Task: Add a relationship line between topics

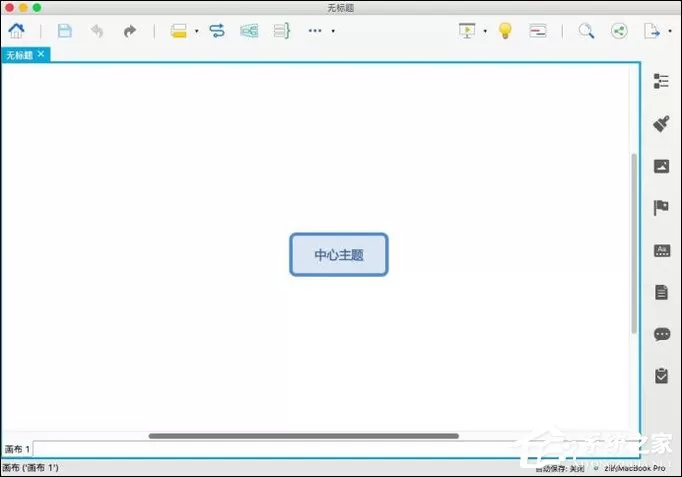Action: coord(217,31)
